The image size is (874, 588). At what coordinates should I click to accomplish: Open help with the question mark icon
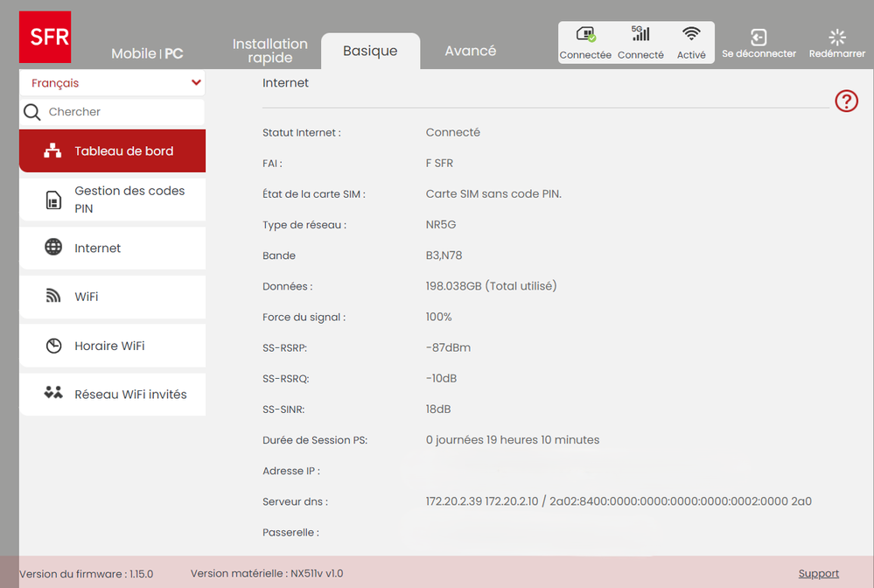[x=846, y=101]
